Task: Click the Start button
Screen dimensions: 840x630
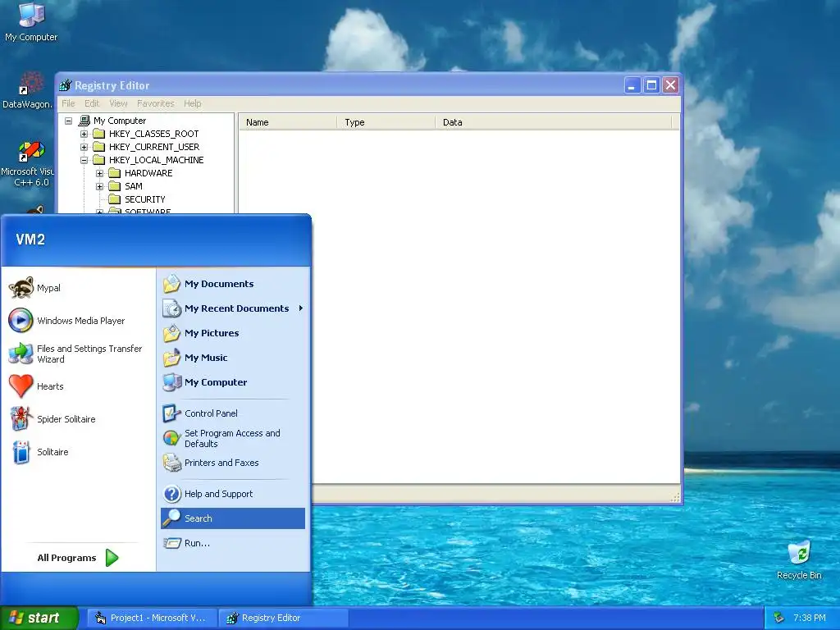Action: (x=39, y=618)
